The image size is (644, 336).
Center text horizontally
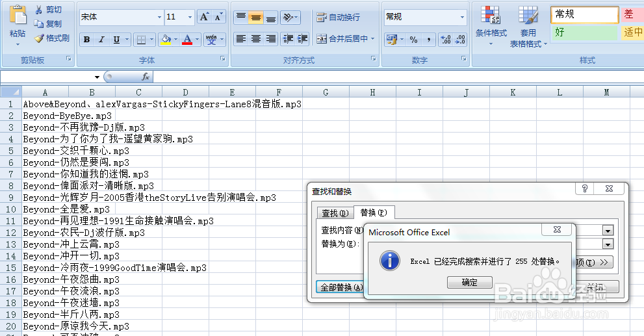256,38
